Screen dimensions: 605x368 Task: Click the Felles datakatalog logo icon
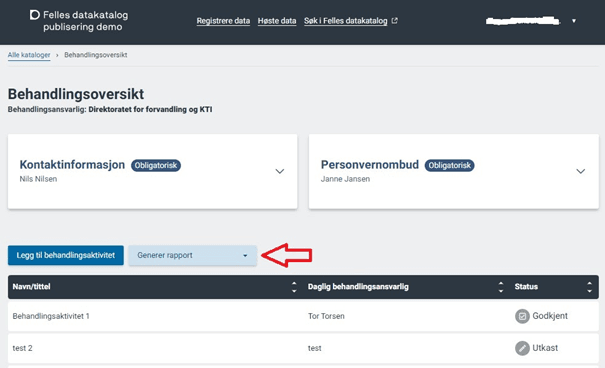click(35, 15)
